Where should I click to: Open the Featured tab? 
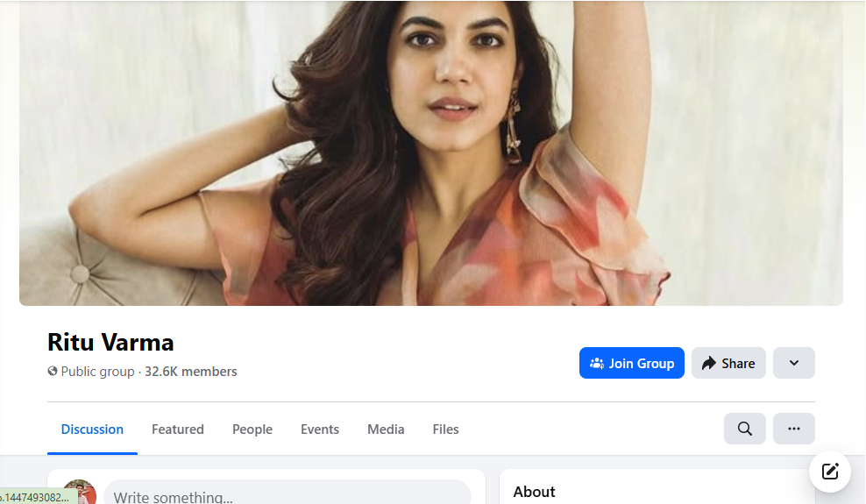pos(177,429)
